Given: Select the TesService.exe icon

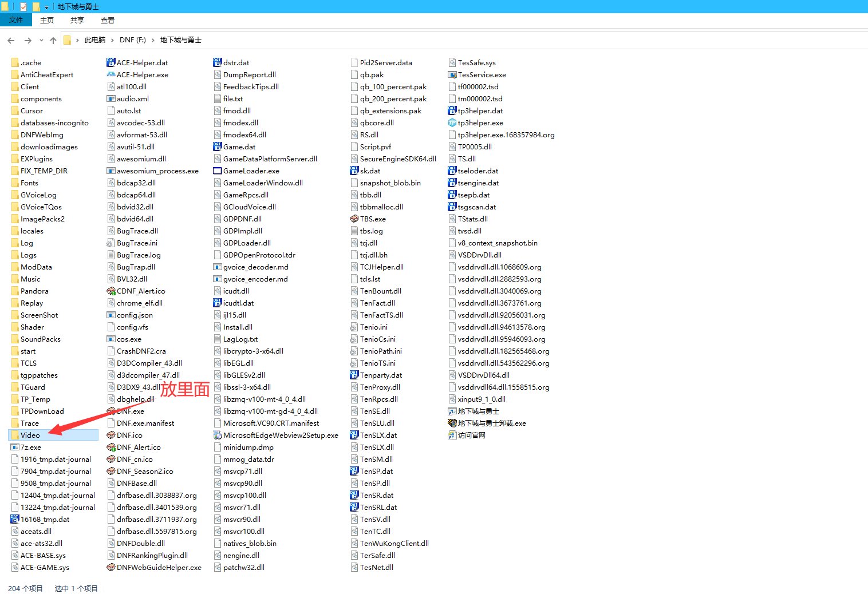Looking at the screenshot, I should (x=452, y=74).
